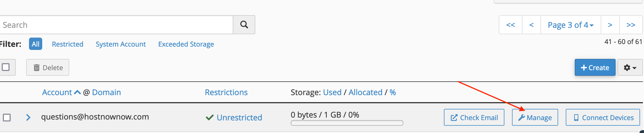Click the Delete button with trash icon

point(48,67)
